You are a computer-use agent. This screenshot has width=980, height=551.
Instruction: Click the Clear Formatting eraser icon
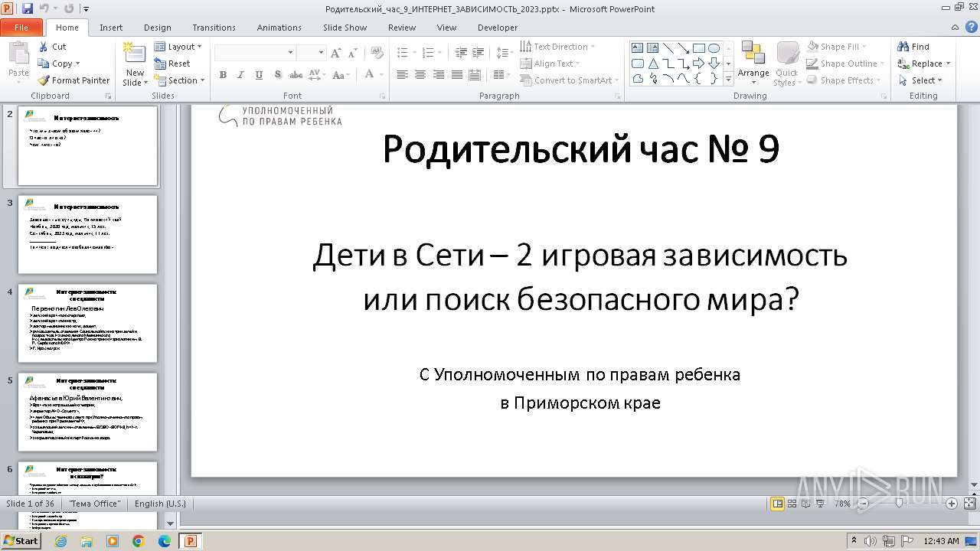pos(376,53)
